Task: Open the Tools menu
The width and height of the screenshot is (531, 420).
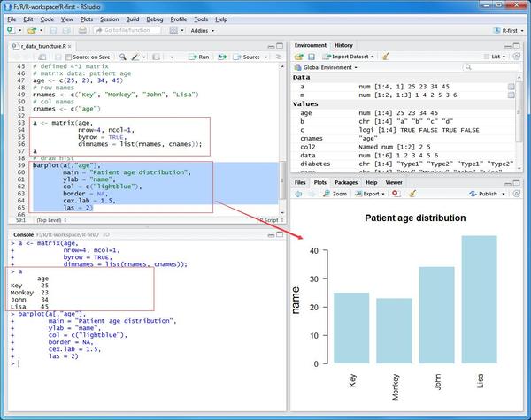Action: click(201, 19)
